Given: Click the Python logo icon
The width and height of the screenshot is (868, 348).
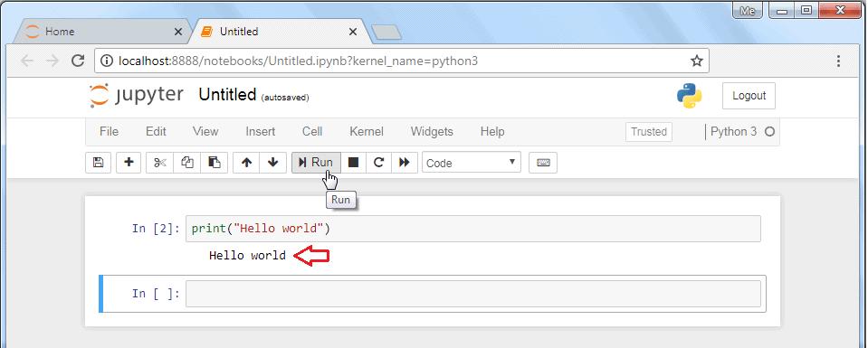Looking at the screenshot, I should point(689,96).
